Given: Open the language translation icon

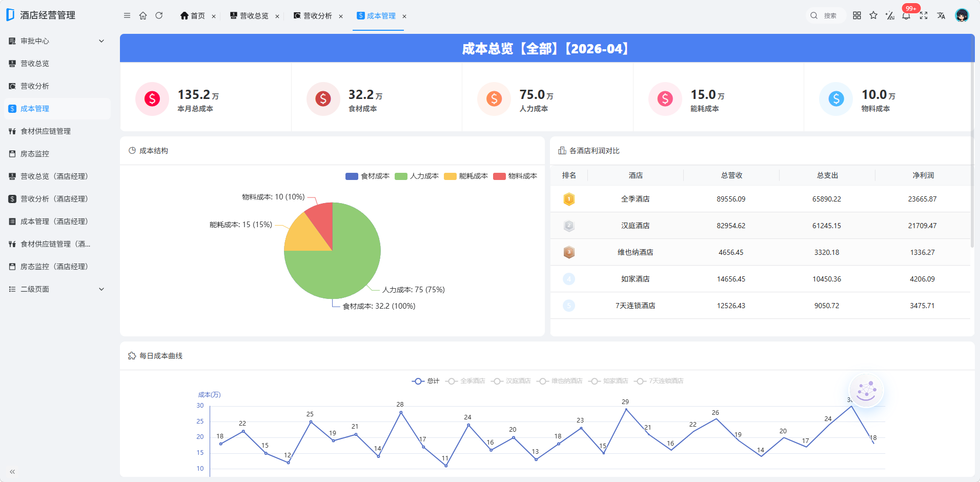Looking at the screenshot, I should (x=941, y=15).
